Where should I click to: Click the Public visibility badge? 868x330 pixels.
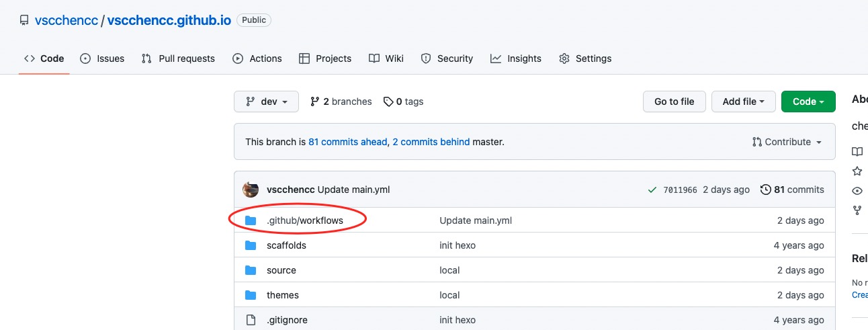[x=254, y=20]
